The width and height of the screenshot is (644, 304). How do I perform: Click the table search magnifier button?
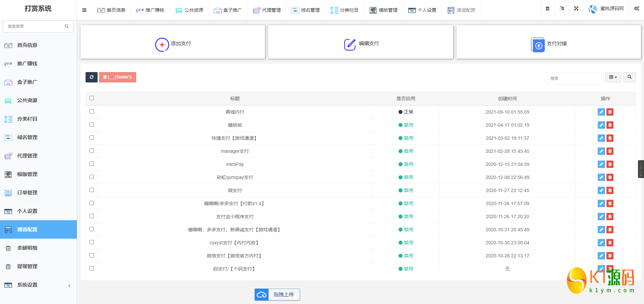[x=629, y=77]
